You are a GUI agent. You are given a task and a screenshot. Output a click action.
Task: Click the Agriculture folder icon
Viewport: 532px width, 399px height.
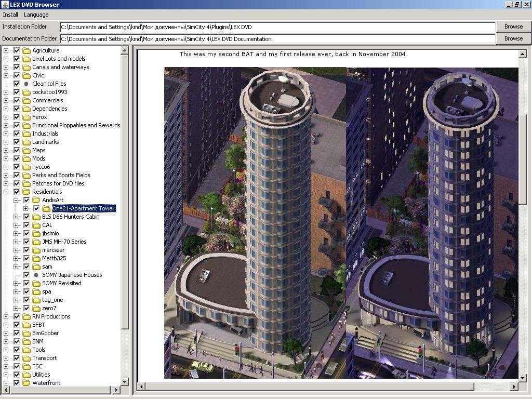point(26,50)
